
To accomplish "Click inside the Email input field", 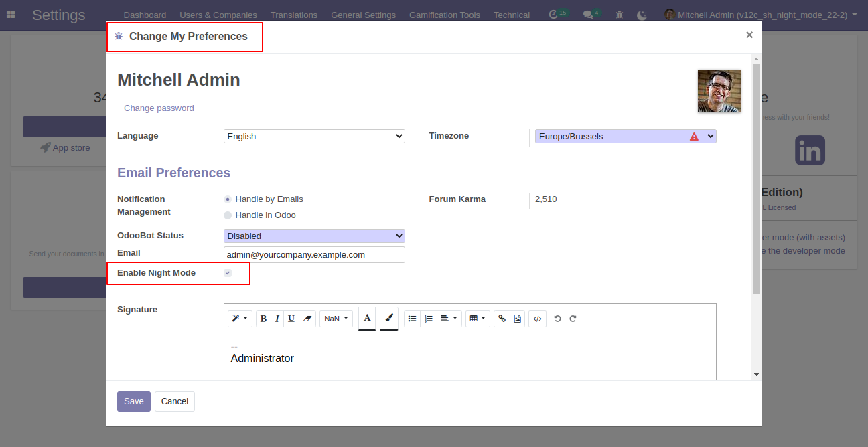I will [314, 255].
